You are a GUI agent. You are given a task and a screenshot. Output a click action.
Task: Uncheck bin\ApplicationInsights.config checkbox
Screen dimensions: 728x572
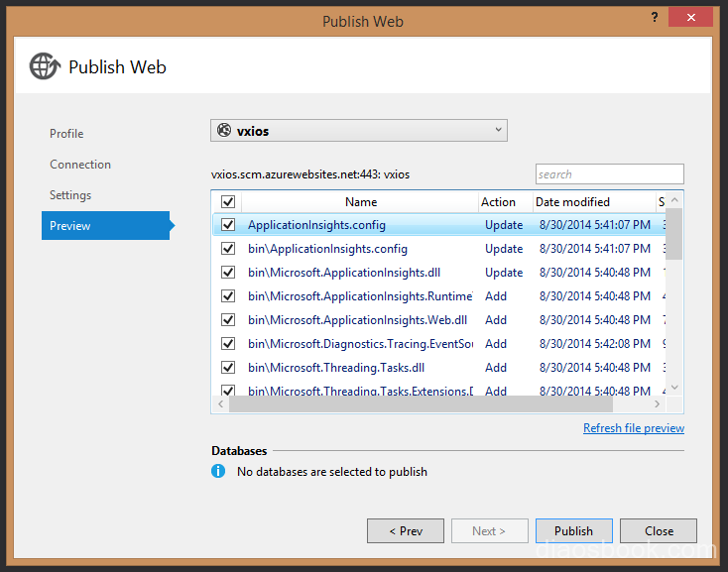[228, 248]
